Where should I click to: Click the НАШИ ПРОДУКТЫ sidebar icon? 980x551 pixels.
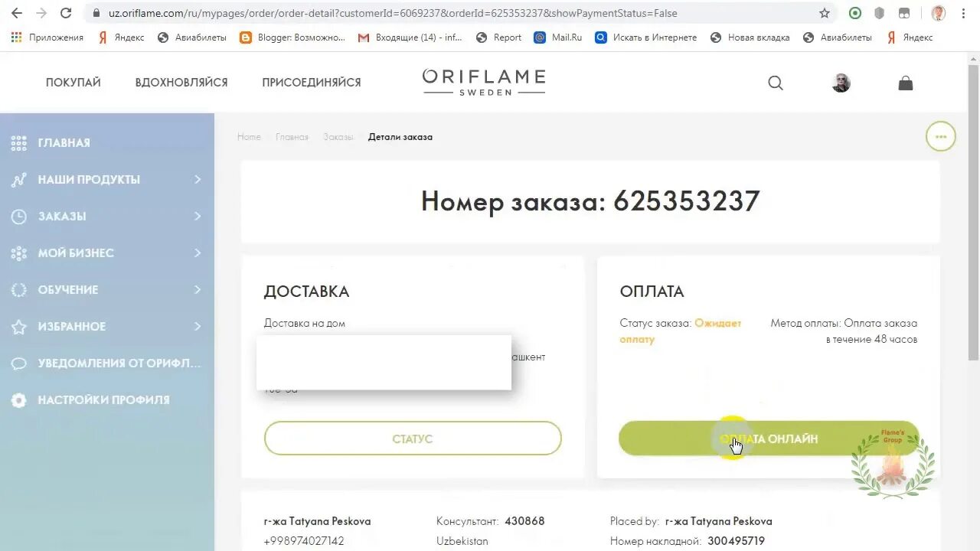coord(19,180)
